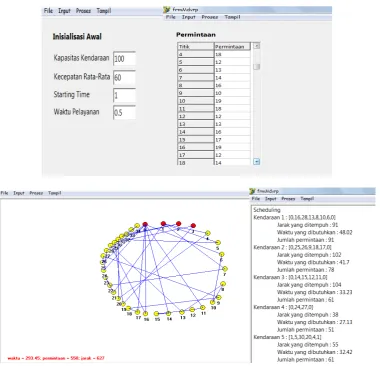Click the scroll-down arrow of the Permintaan table
Screen dimensions: 380x366
pyautogui.click(x=256, y=162)
